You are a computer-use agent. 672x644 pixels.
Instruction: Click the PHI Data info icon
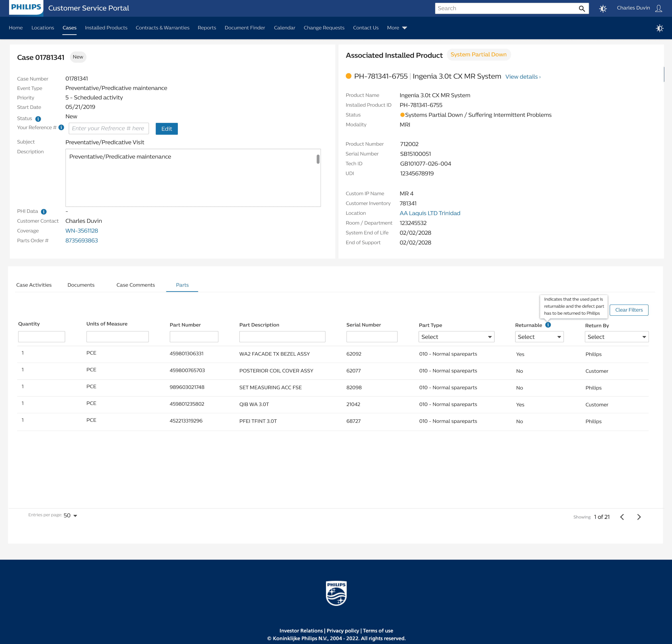pos(43,212)
